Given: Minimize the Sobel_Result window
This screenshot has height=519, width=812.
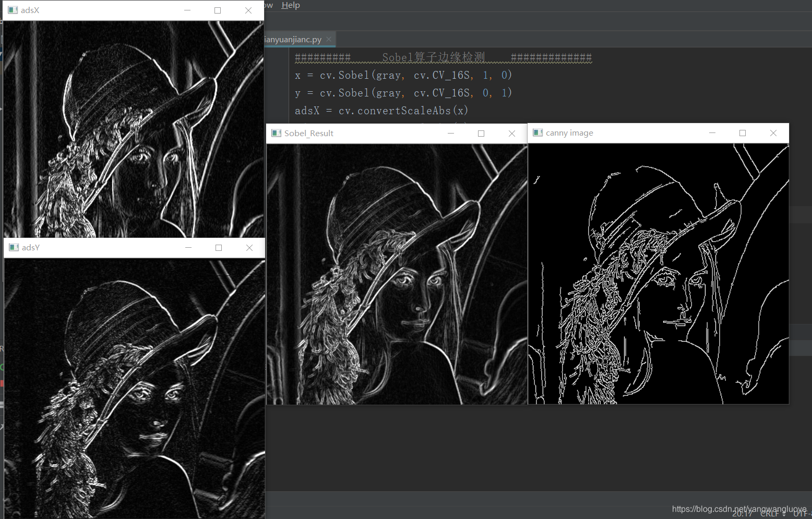Looking at the screenshot, I should [451, 134].
